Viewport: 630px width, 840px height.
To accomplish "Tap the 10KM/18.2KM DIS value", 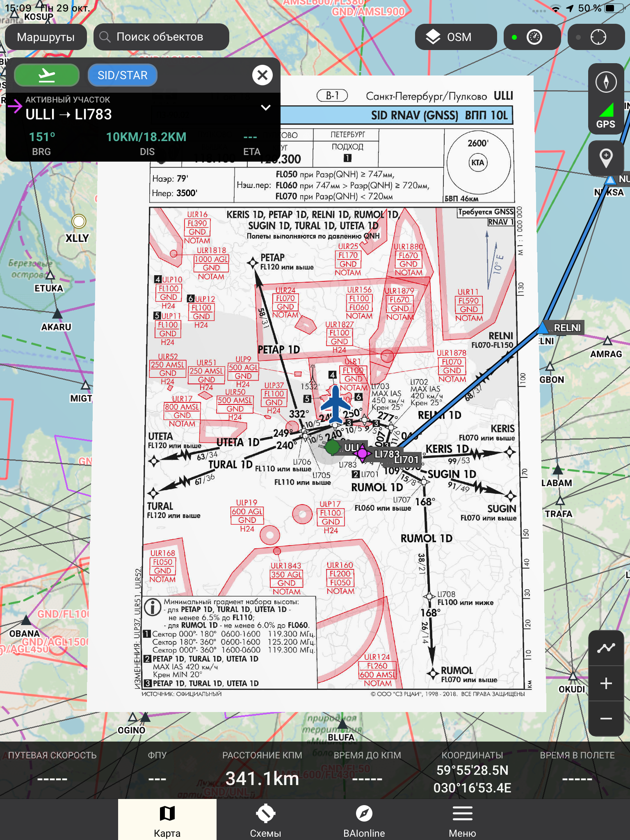I will pos(146,137).
